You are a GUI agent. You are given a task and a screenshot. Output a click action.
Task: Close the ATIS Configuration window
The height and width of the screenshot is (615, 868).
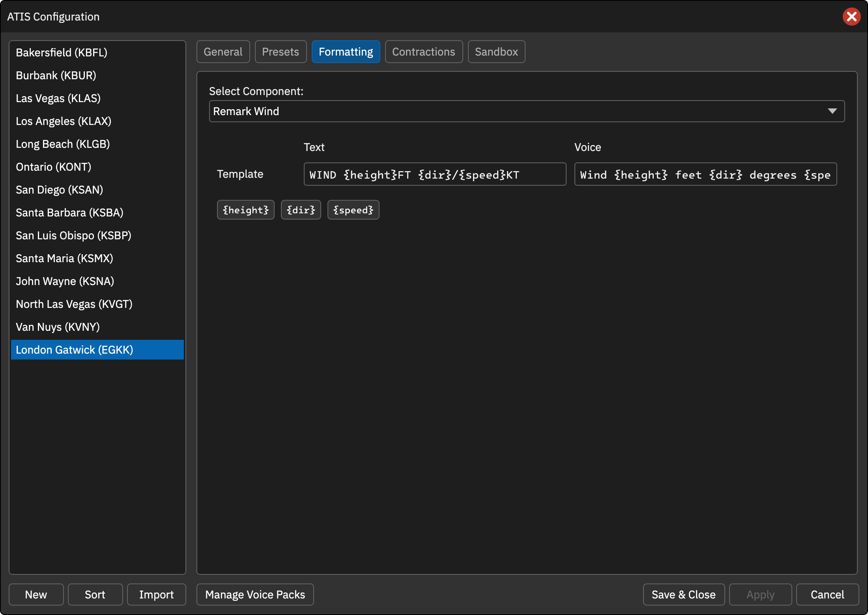pos(851,17)
